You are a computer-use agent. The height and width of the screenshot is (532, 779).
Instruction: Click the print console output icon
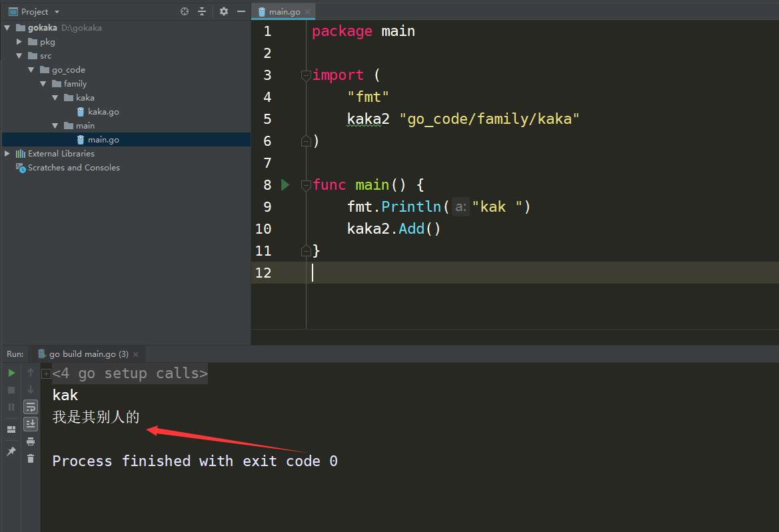point(31,441)
